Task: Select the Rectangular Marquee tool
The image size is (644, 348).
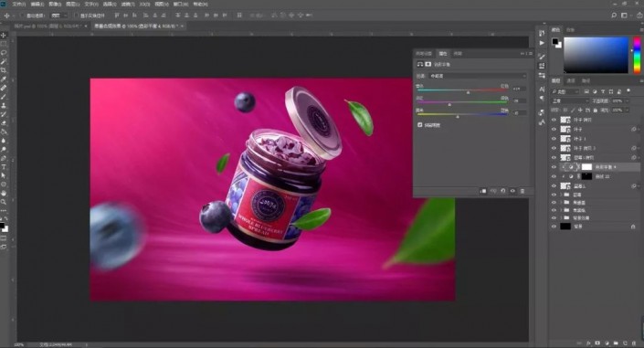Action: tap(4, 44)
